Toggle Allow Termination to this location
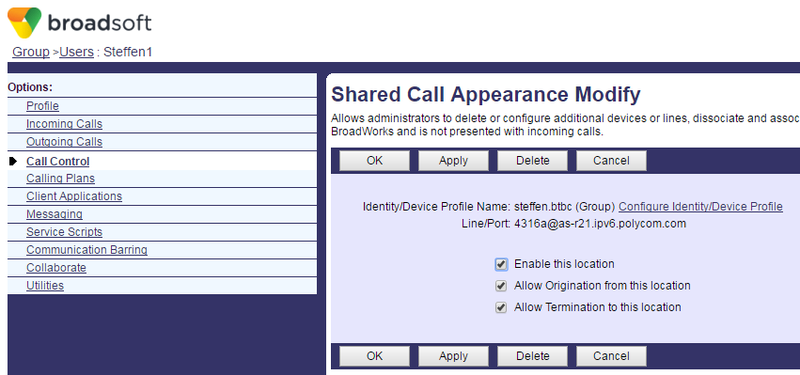The width and height of the screenshot is (800, 375). 501,307
